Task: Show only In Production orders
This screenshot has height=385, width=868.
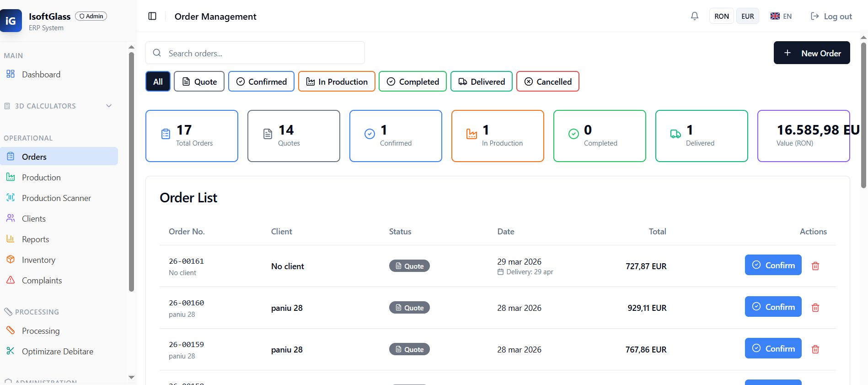Action: [337, 81]
